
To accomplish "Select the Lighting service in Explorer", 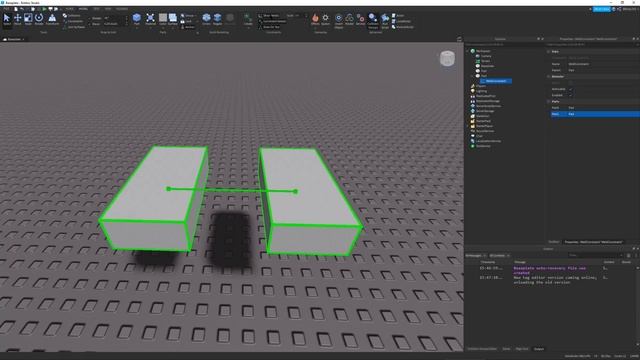I will [482, 91].
